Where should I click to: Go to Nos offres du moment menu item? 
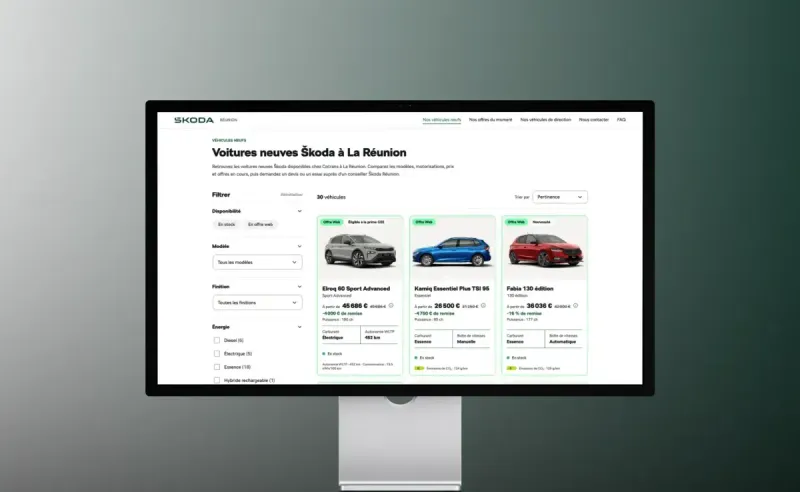coord(490,120)
